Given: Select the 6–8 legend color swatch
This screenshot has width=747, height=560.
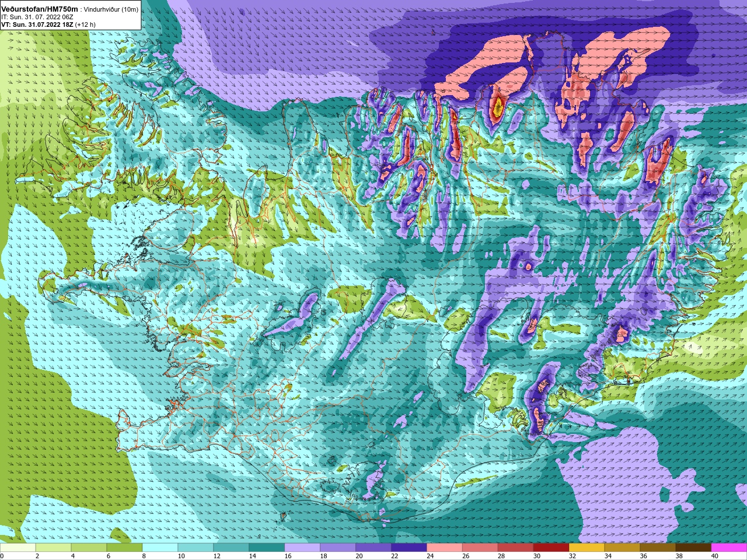Looking at the screenshot, I should (x=125, y=548).
